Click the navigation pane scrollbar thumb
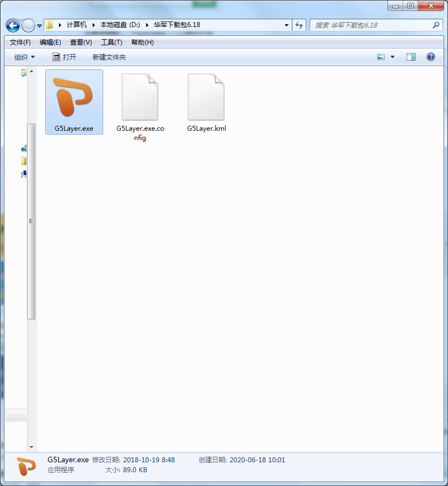The image size is (448, 486). [31, 221]
